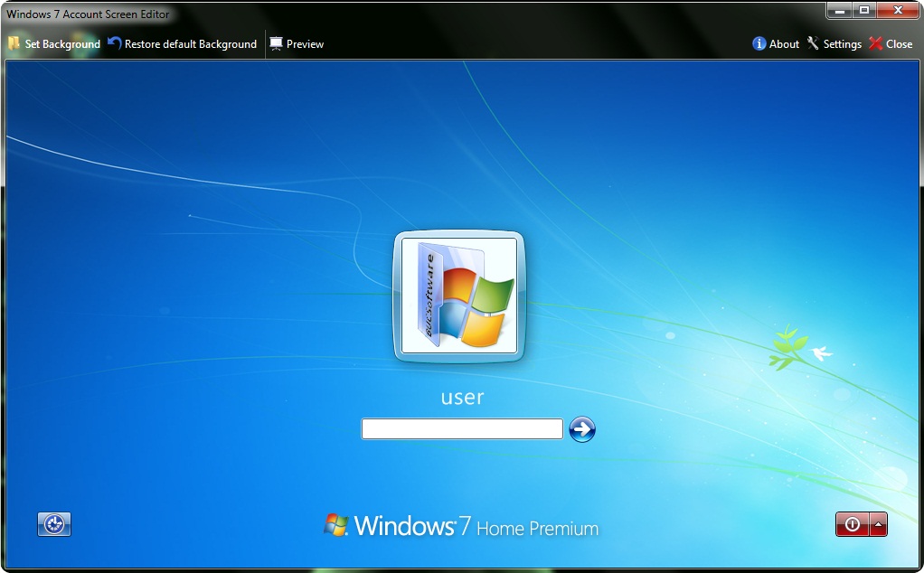Viewport: 924px width, 573px height.
Task: Click the blue arrow submit button
Action: (582, 429)
